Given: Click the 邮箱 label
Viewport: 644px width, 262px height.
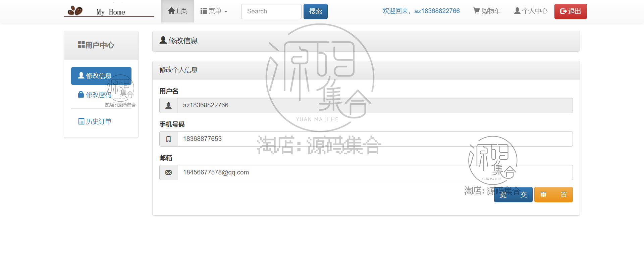Looking at the screenshot, I should (x=166, y=158).
